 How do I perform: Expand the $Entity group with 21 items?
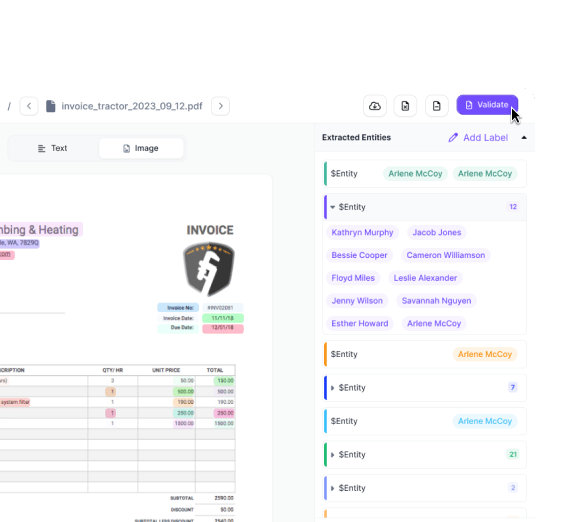(332, 455)
